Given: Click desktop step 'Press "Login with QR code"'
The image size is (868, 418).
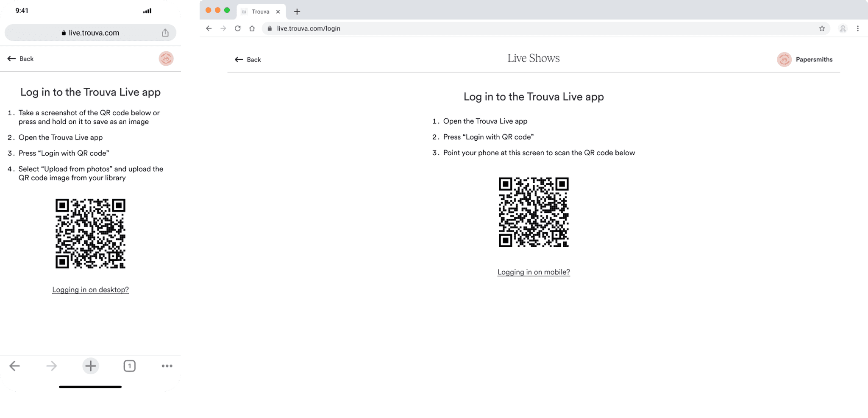Looking at the screenshot, I should [x=488, y=137].
